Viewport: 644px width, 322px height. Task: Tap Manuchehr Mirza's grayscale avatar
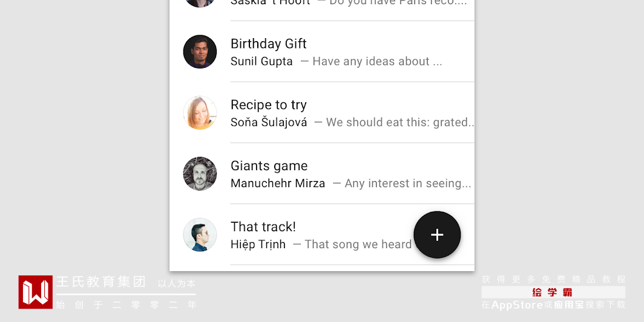pyautogui.click(x=200, y=174)
